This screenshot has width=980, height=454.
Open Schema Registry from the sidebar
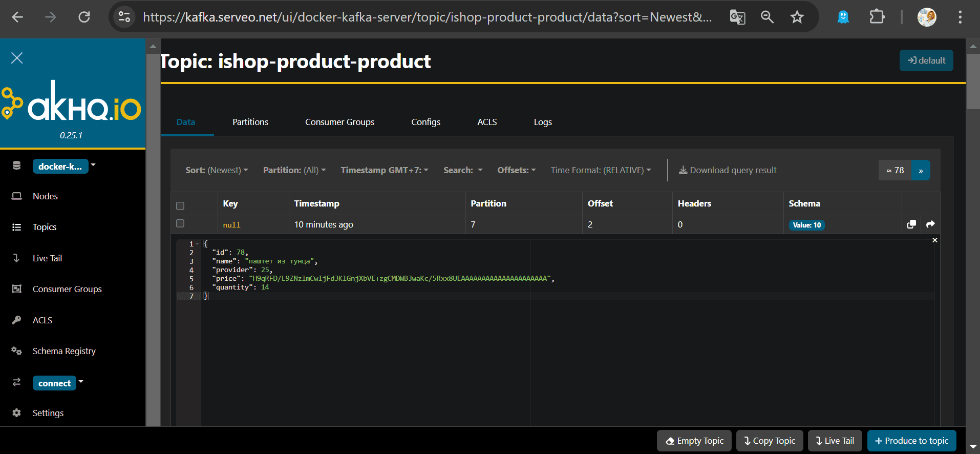click(64, 351)
